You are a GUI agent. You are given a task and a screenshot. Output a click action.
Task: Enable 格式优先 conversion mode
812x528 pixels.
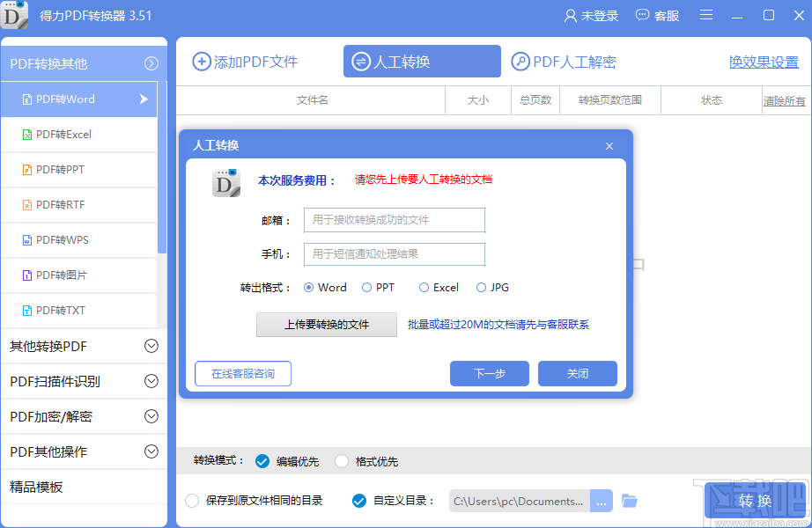[342, 460]
